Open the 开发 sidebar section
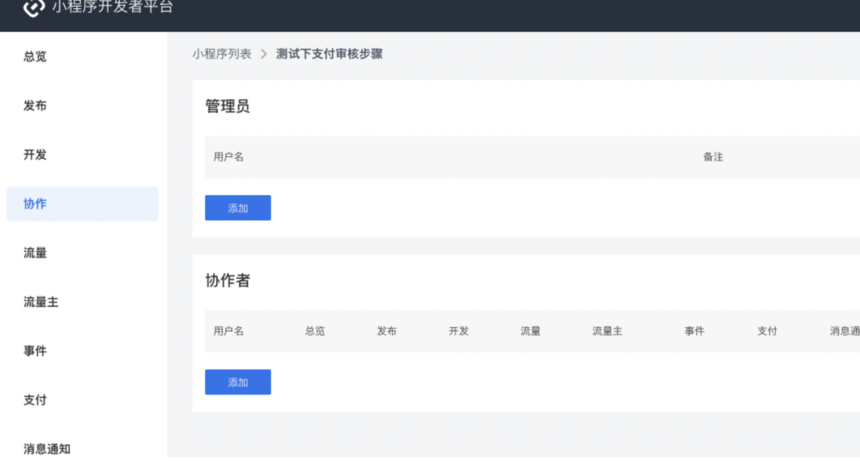This screenshot has width=860, height=461. coord(35,155)
